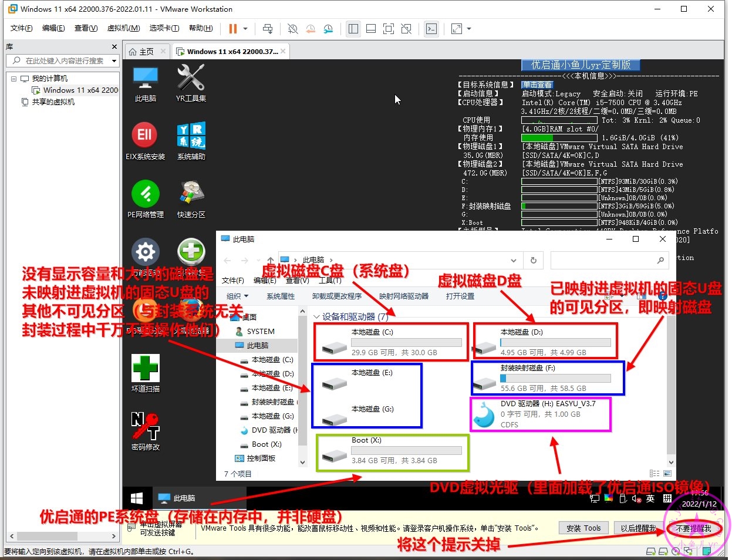Close the library panel with its X
The image size is (732, 560).
click(x=114, y=46)
